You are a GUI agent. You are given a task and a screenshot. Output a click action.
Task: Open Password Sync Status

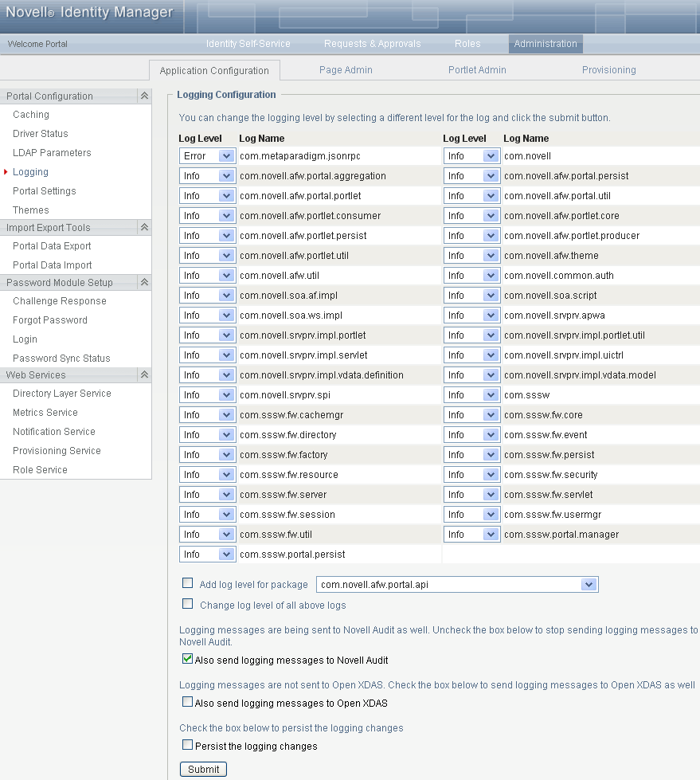[61, 359]
